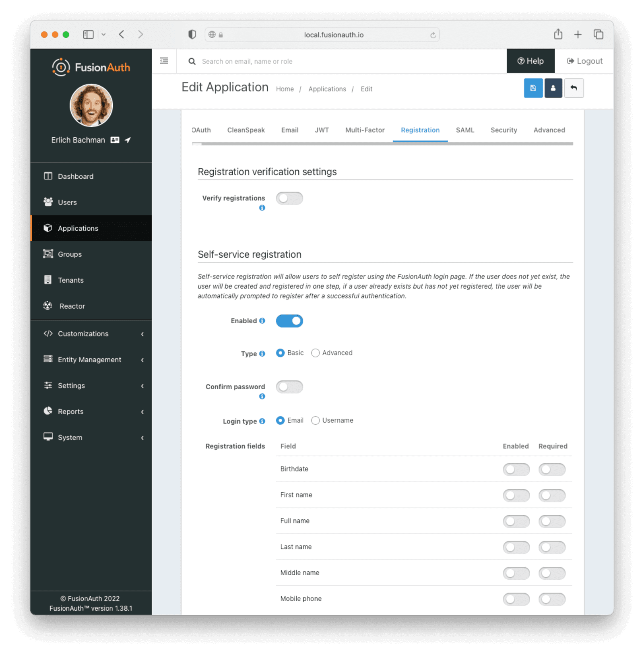Switch to the OAuth tab
Screen dimensions: 644x655
[201, 130]
